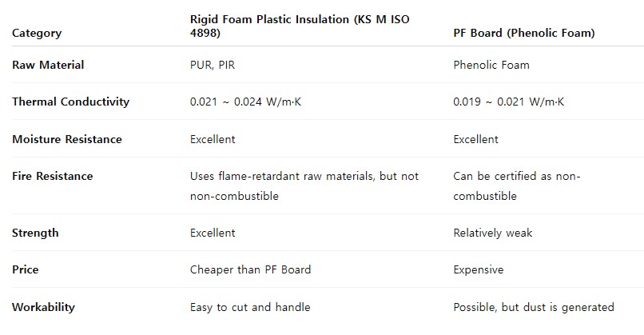The image size is (644, 335).
Task: Click the Cheaper than PF Board cell
Action: (250, 269)
